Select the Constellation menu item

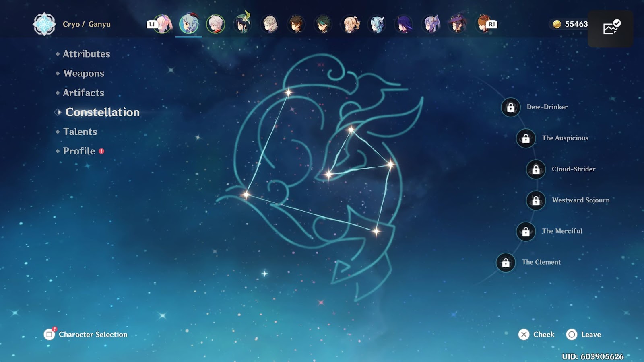pyautogui.click(x=103, y=112)
